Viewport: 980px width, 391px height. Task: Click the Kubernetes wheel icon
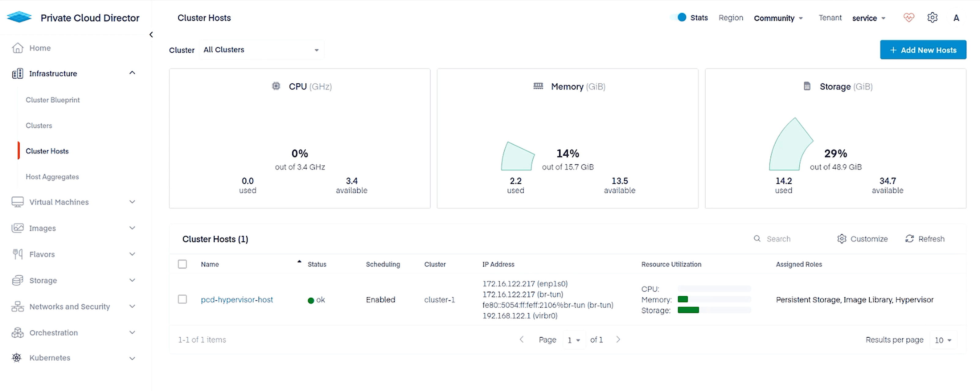(x=17, y=358)
